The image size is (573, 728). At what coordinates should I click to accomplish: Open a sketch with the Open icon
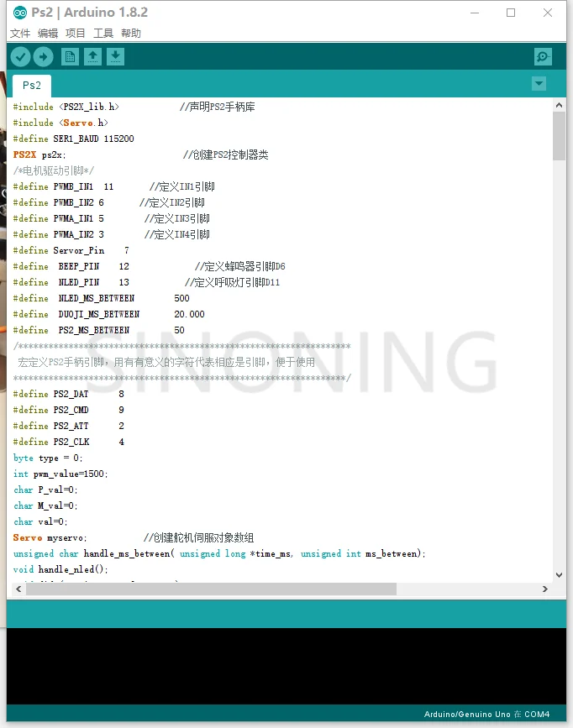pyautogui.click(x=93, y=57)
